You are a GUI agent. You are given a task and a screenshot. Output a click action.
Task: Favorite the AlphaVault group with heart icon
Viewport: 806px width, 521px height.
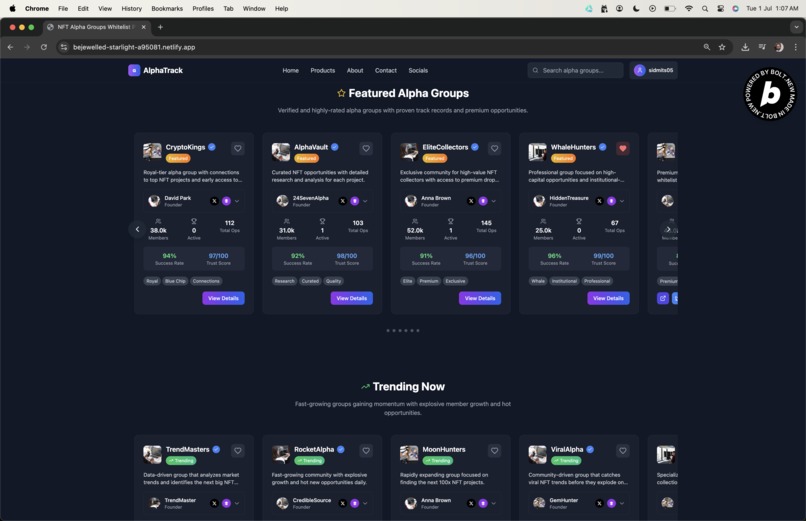[x=366, y=148]
